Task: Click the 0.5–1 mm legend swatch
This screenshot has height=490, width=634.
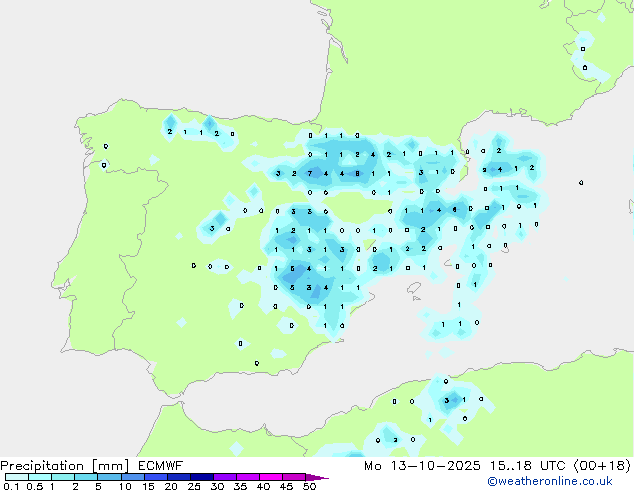Action: point(40,477)
